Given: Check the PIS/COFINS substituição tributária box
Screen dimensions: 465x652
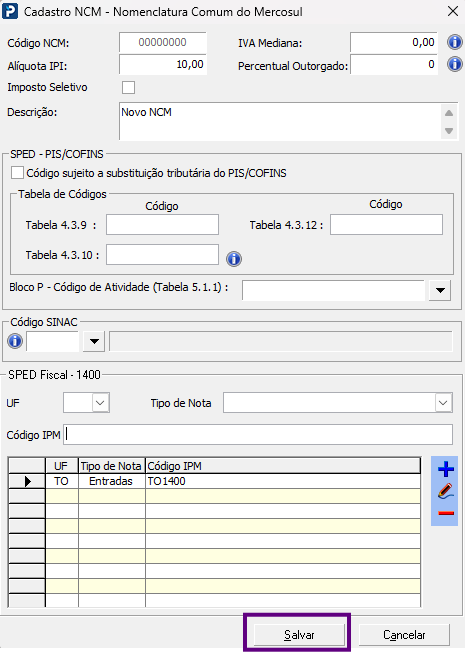Looking at the screenshot, I should (x=17, y=173).
